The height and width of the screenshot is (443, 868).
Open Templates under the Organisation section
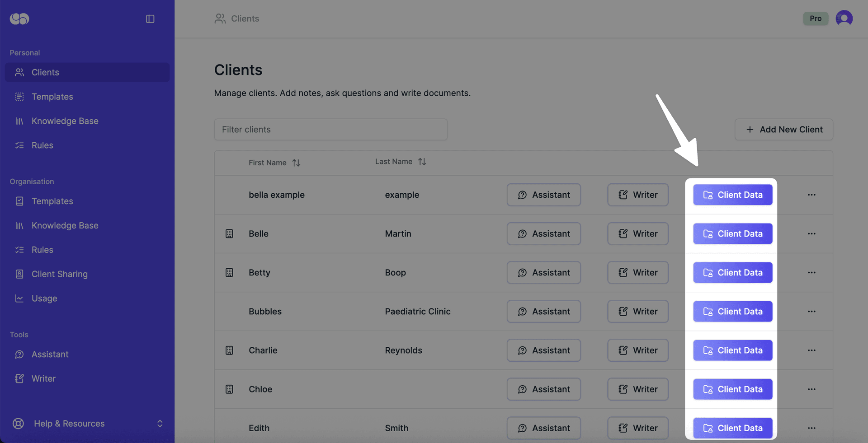(52, 201)
